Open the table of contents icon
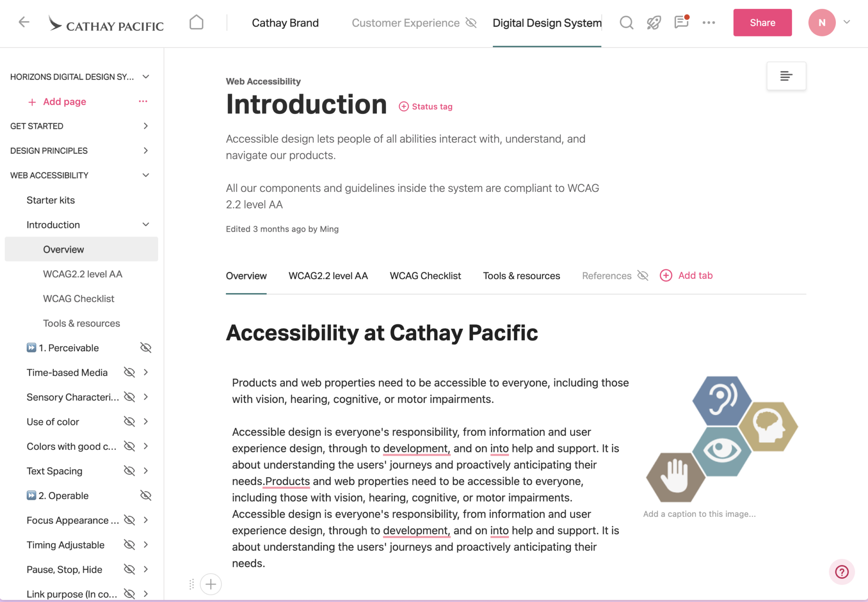The height and width of the screenshot is (602, 868). tap(786, 76)
